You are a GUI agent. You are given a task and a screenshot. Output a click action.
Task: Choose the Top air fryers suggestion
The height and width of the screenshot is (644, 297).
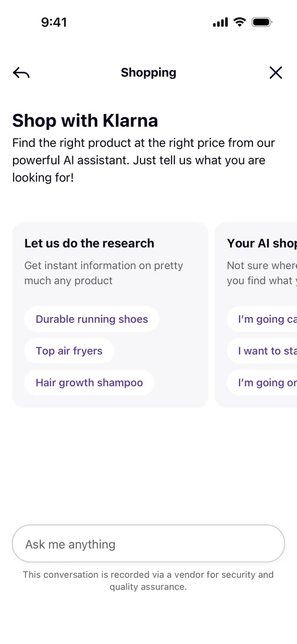click(69, 350)
